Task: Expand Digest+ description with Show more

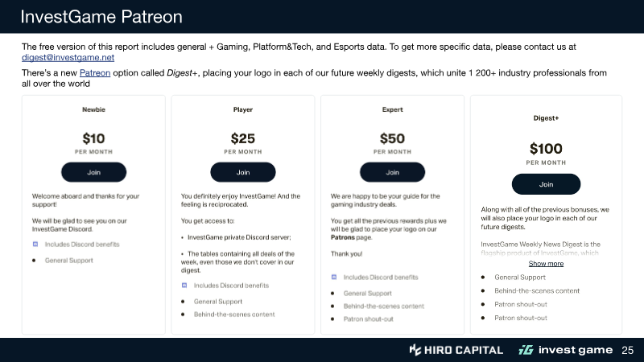Action: (x=546, y=264)
